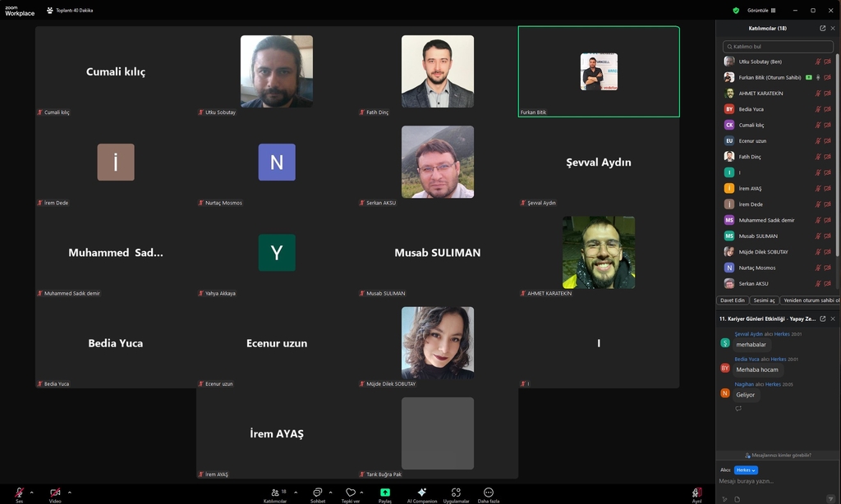Leave the meeting using the Ayrıl button

(x=696, y=495)
